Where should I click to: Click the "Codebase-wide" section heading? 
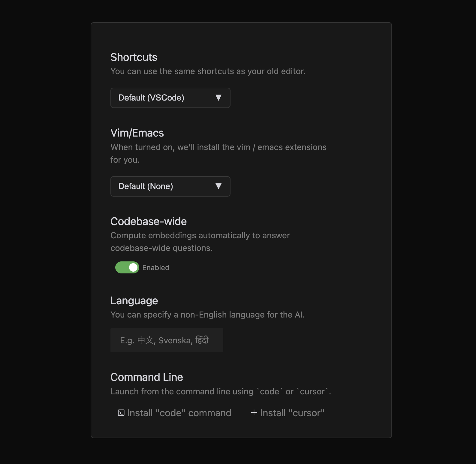(149, 221)
